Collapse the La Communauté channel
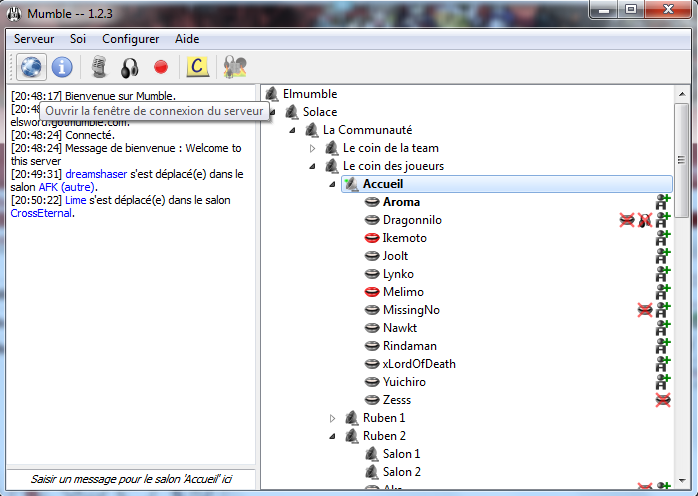Viewport: 698px width, 496px height. coord(292,130)
